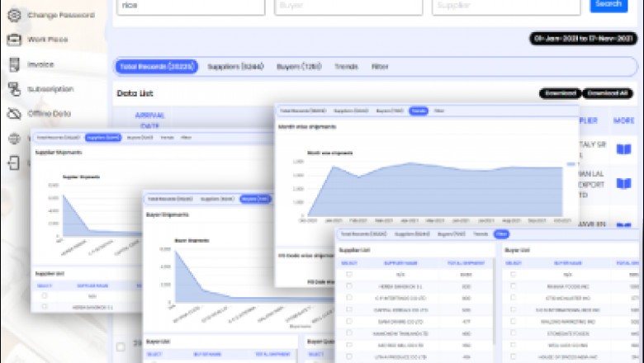Open Work Place briefcase icon
644x363 pixels.
click(14, 40)
